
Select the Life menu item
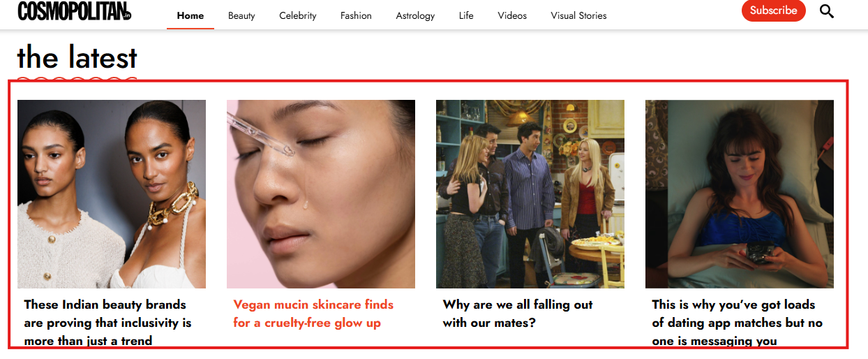pyautogui.click(x=466, y=15)
